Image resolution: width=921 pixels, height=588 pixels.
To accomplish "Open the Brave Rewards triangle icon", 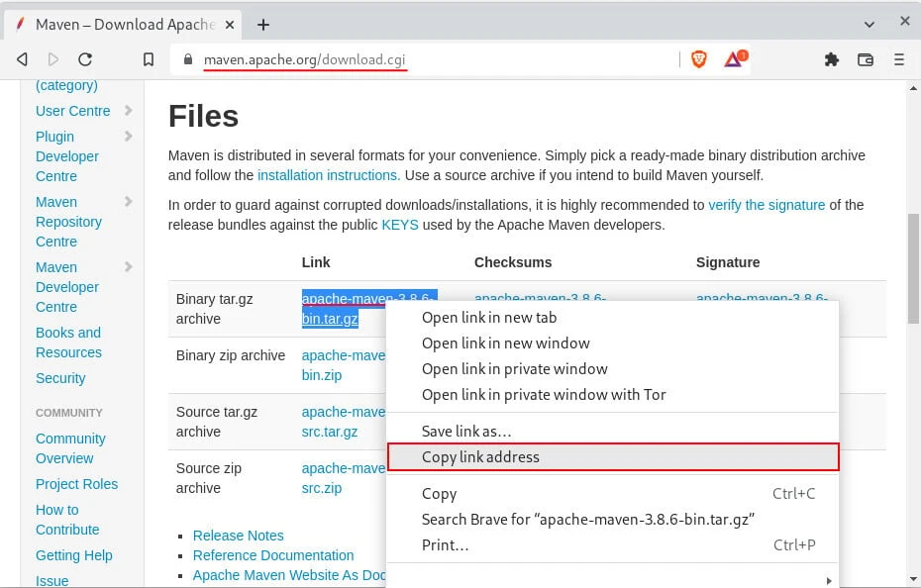I will [734, 59].
